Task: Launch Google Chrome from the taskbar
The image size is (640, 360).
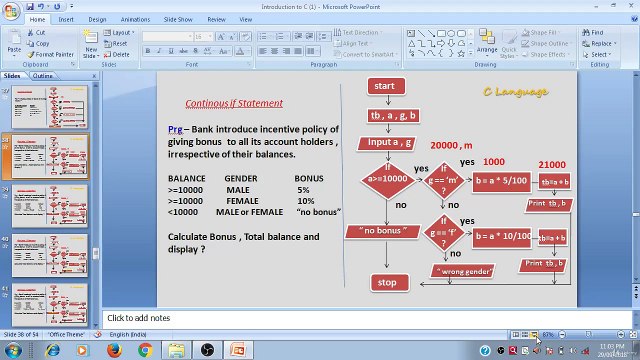Action: (x=145, y=350)
